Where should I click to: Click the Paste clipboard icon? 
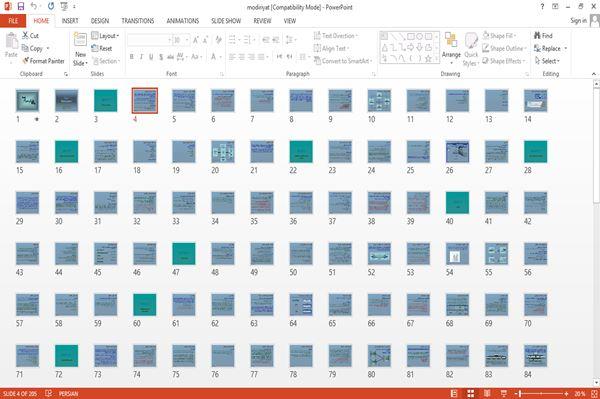coord(11,41)
